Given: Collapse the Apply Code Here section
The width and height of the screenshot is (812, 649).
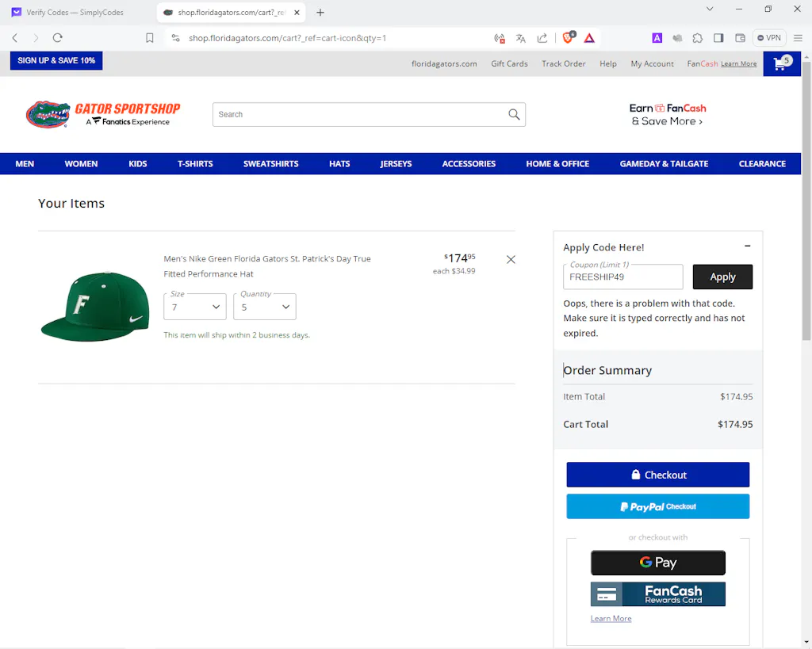Looking at the screenshot, I should [x=747, y=246].
